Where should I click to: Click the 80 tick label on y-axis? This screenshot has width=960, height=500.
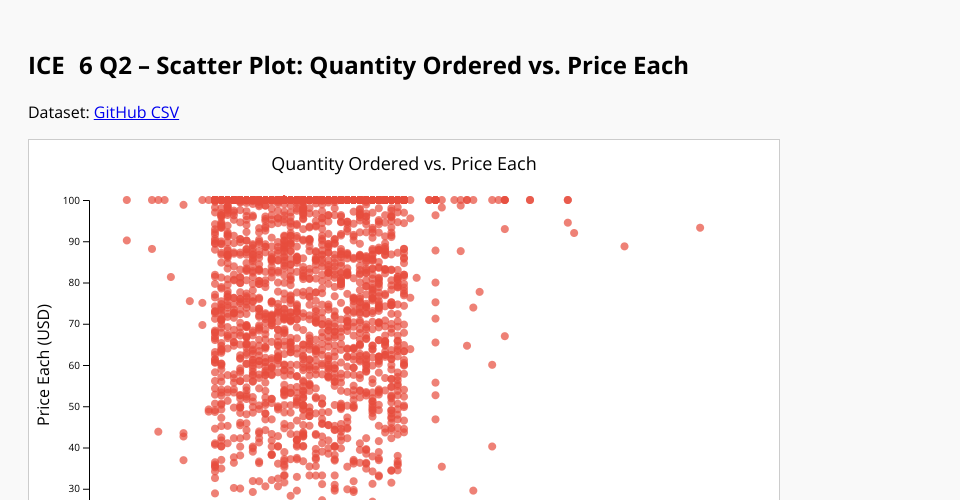point(73,283)
